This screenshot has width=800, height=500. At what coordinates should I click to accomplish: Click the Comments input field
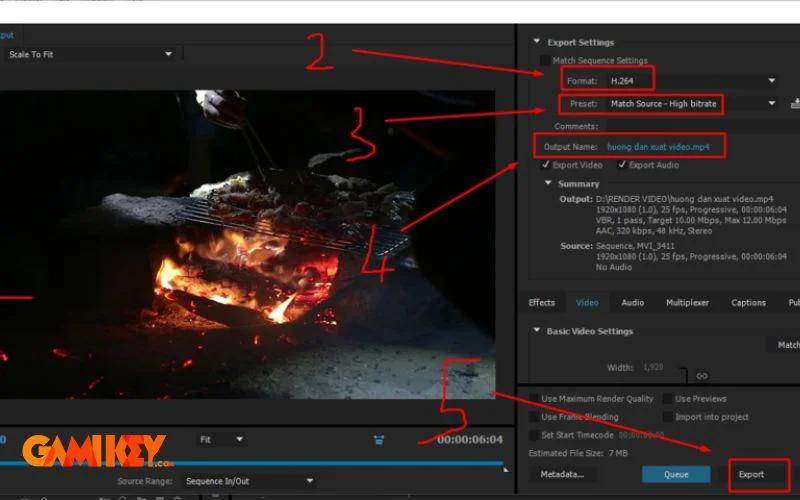pyautogui.click(x=702, y=127)
